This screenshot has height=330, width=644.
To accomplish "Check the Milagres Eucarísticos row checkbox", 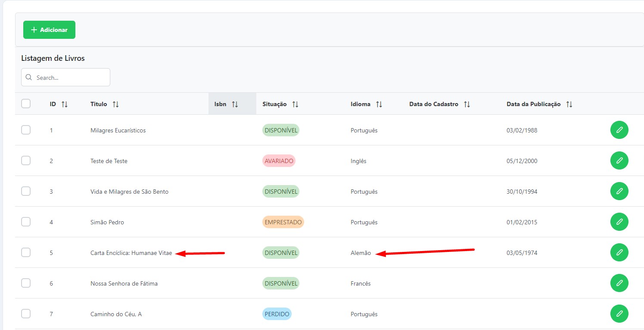I will click(x=26, y=130).
